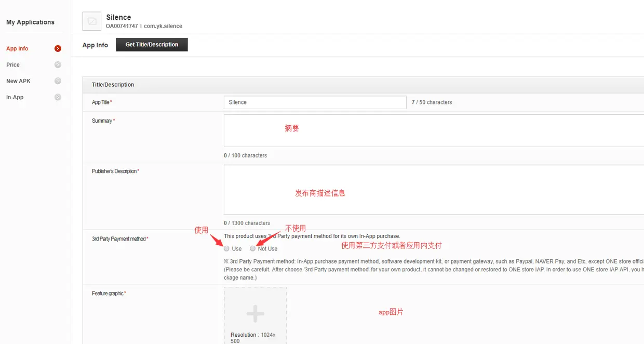Click the 'com.yk.silence' package name
Screen dimensions: 644x344
coord(163,26)
